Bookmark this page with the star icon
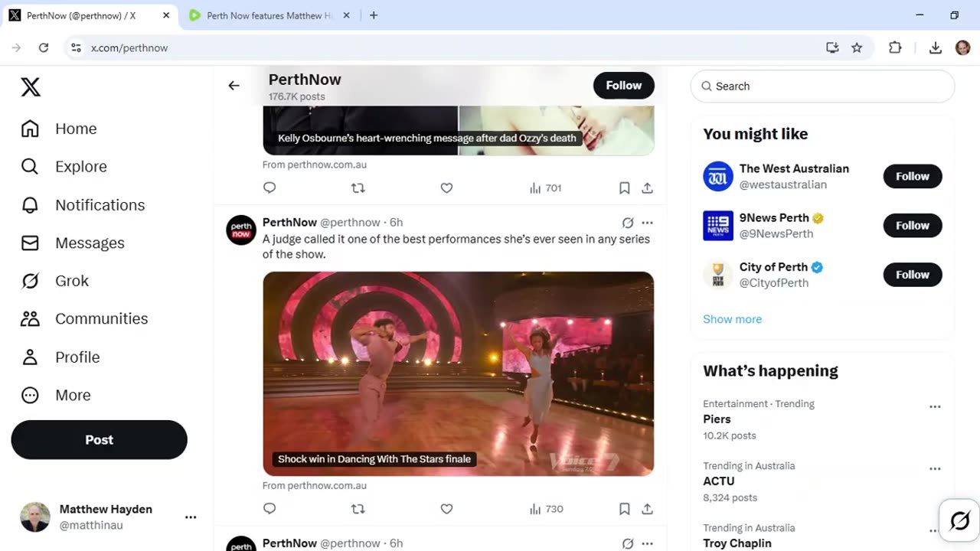 tap(857, 47)
